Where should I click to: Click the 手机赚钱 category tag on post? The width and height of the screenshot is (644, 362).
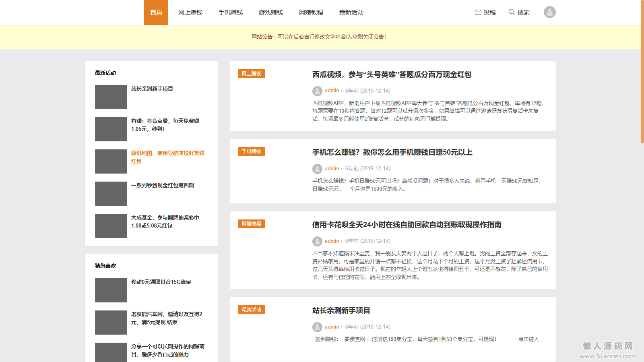252,151
